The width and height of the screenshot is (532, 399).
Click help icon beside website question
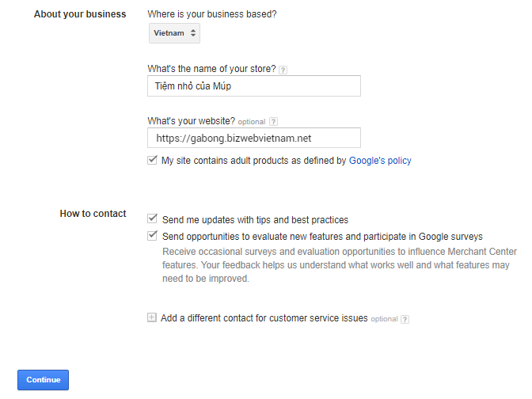coord(274,121)
